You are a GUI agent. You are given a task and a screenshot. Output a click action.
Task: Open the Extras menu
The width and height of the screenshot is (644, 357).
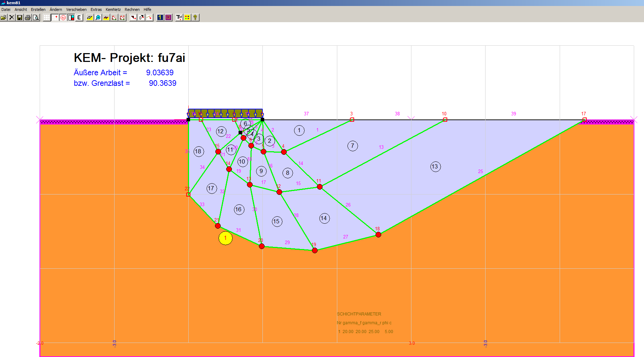(96, 9)
